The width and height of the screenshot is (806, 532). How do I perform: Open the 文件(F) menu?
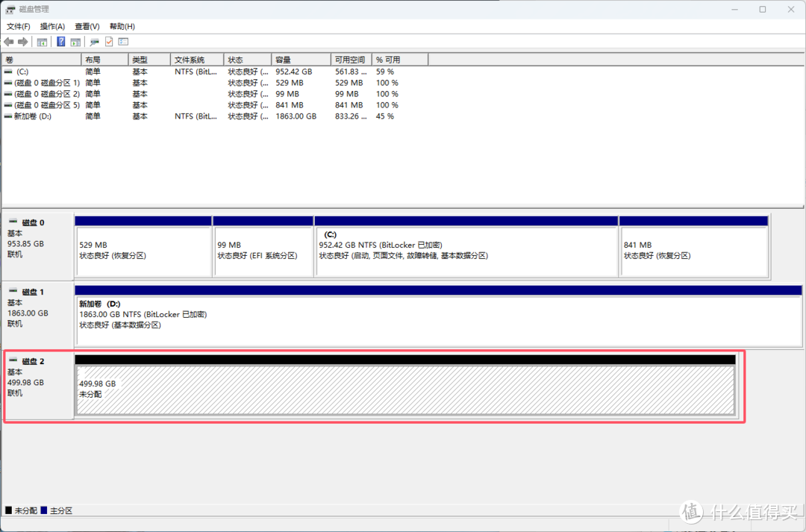tap(19, 26)
